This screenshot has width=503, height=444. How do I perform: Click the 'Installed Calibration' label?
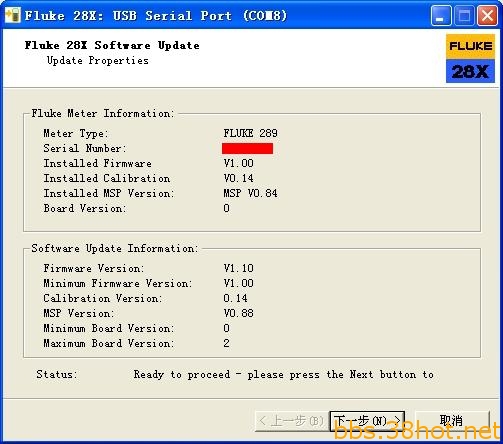click(107, 178)
